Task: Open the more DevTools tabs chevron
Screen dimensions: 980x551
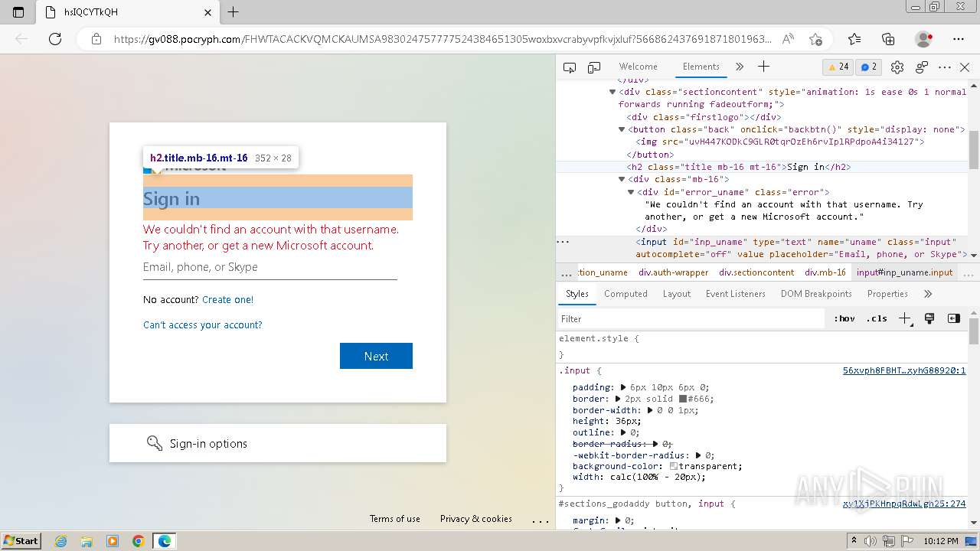Action: 740,67
